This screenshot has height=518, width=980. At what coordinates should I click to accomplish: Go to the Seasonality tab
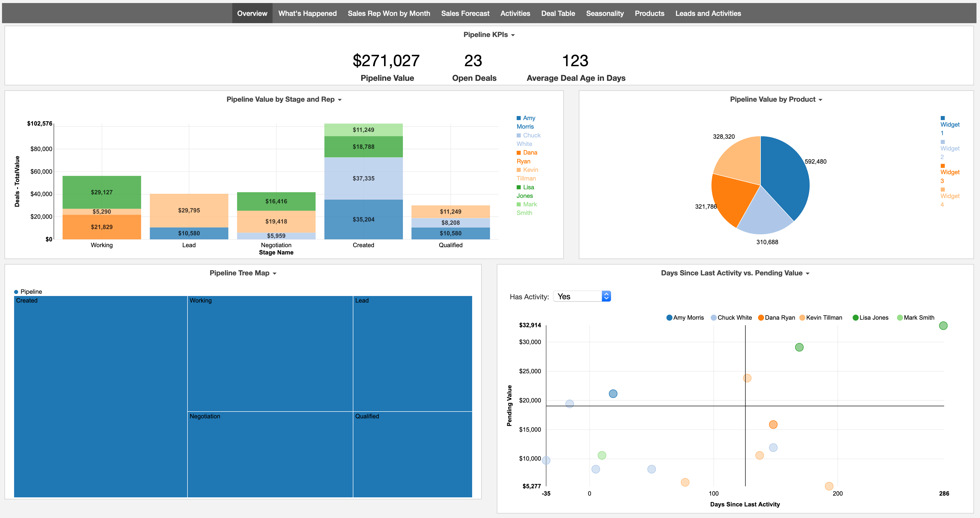tap(605, 13)
